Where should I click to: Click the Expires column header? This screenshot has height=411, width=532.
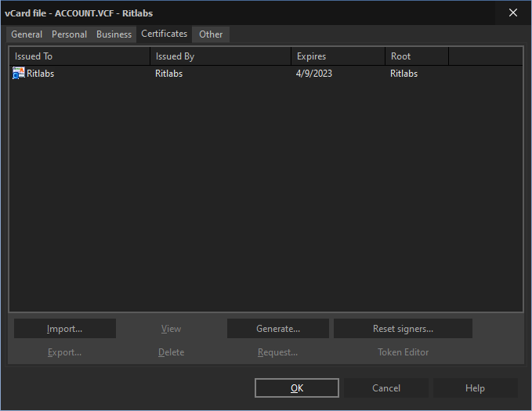coord(338,56)
